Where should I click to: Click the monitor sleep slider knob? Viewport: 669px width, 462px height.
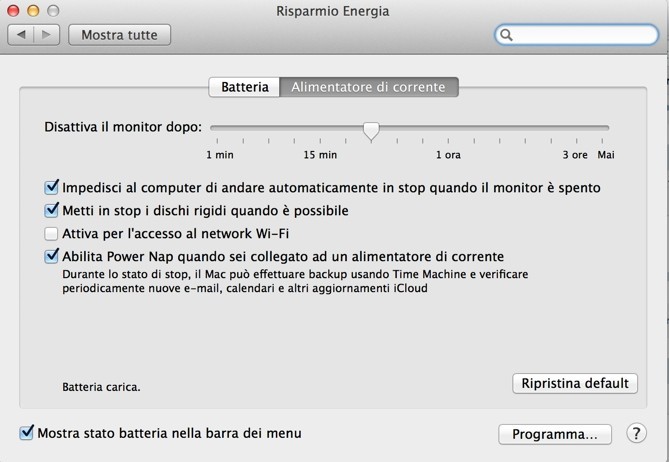371,130
